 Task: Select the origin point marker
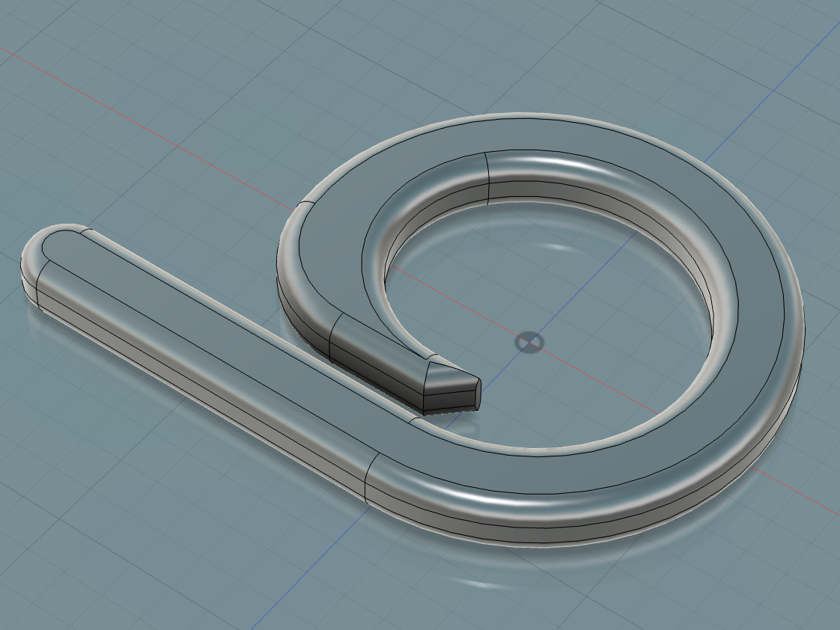[529, 343]
